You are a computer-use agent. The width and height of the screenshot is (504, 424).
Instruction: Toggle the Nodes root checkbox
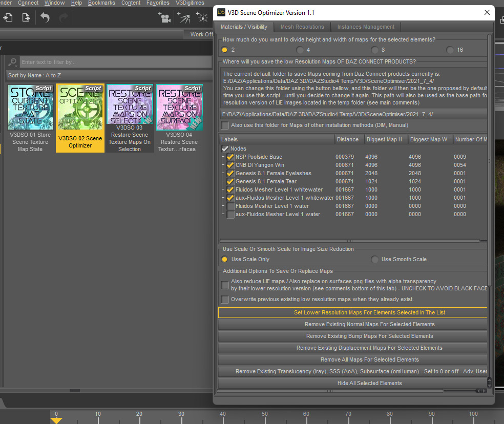[x=225, y=149]
